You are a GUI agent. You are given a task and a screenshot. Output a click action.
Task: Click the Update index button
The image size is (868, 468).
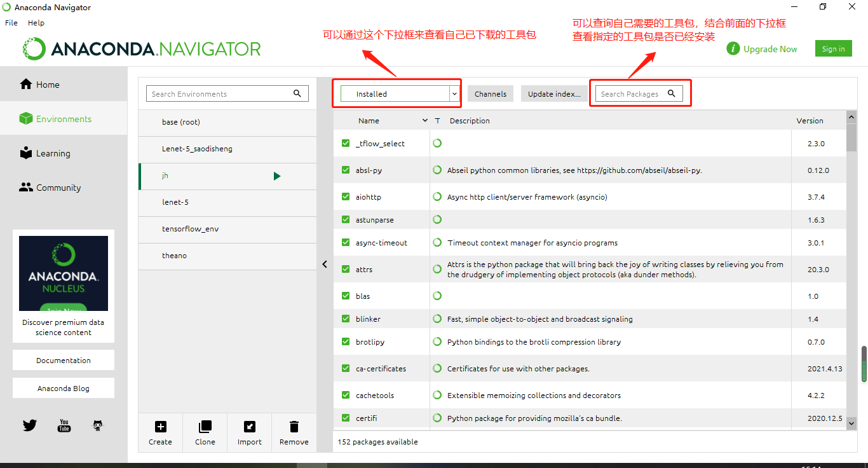click(x=554, y=93)
